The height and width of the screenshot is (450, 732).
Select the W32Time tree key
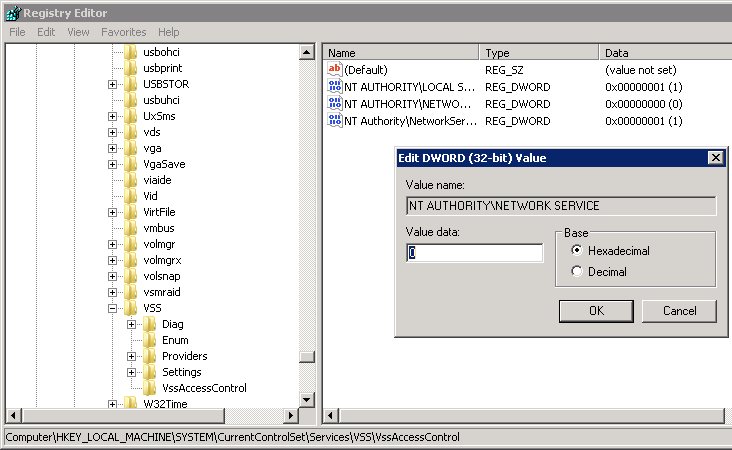pos(165,404)
